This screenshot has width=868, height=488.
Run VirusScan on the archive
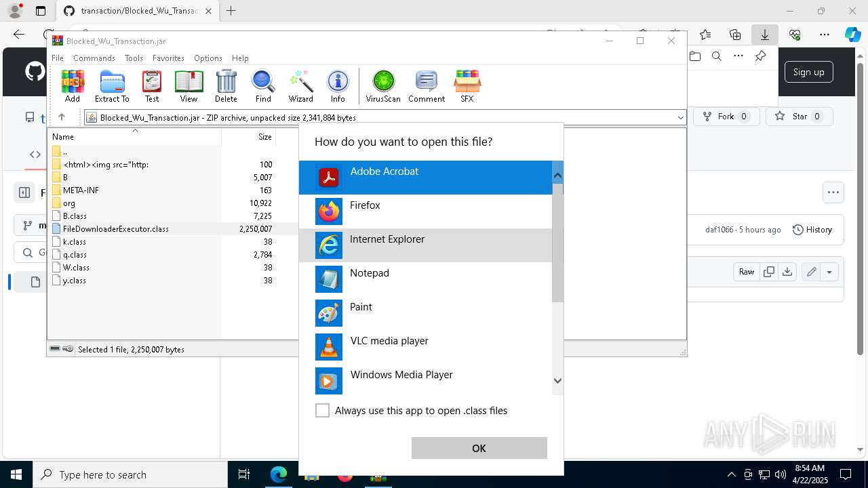[383, 86]
